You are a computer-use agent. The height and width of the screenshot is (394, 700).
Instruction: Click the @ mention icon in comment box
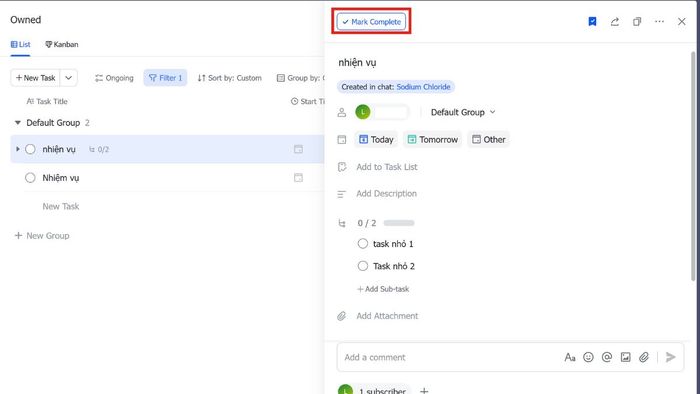[607, 357]
